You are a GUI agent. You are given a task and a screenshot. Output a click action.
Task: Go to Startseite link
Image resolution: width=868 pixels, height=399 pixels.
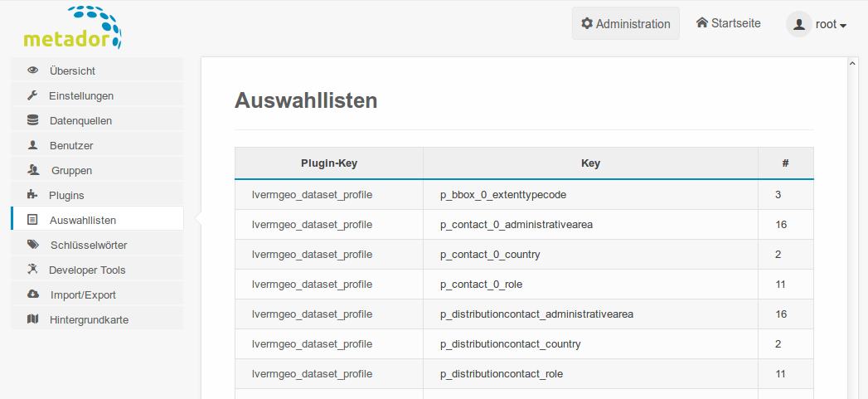[x=729, y=23]
